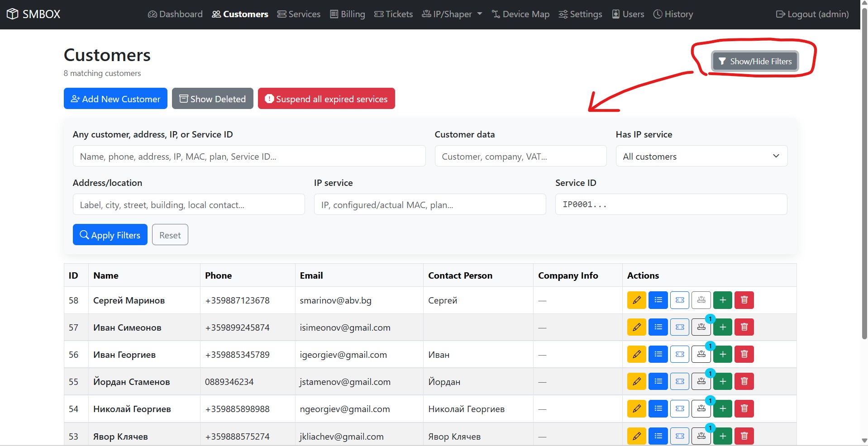The image size is (868, 446).
Task: Edit customer Иван Георгиев with the pencil icon
Action: click(636, 354)
